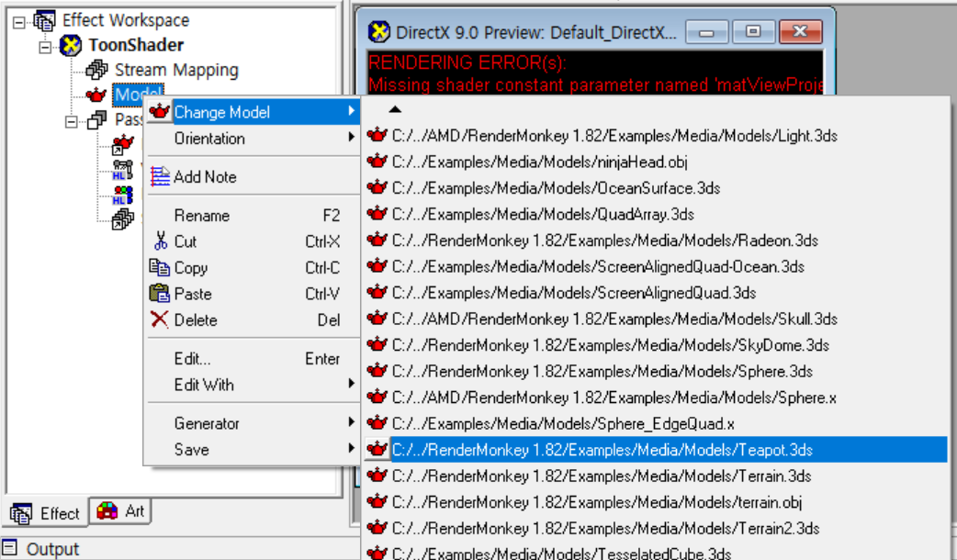This screenshot has width=957, height=560.
Task: Open the Change Model submenu
Action: click(252, 112)
